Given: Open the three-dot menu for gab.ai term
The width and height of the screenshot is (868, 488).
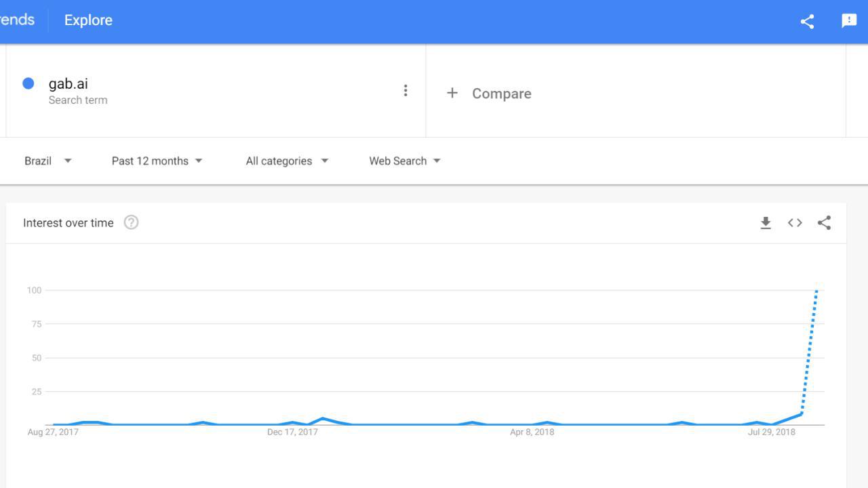Looking at the screenshot, I should [406, 91].
